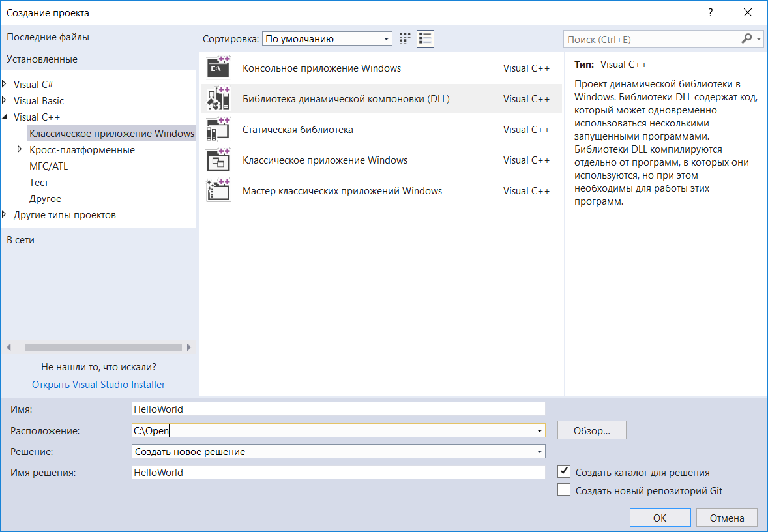Collapse the Visual C++ tree node
The width and height of the screenshot is (768, 532).
[5, 117]
